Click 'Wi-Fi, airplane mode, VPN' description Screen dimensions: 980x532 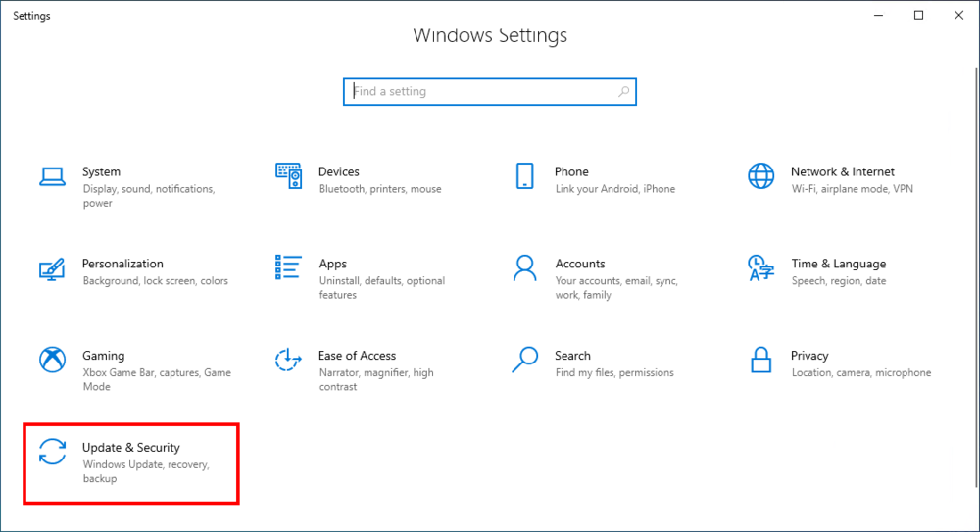coord(852,189)
